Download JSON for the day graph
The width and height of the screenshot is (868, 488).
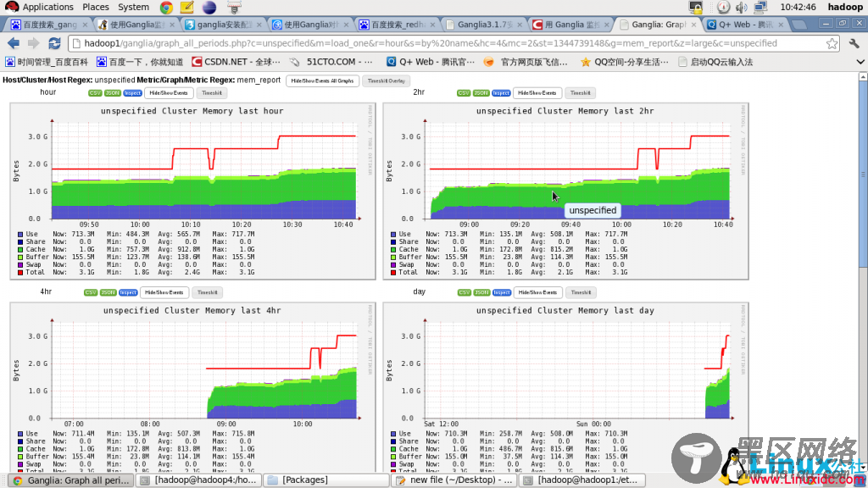click(481, 292)
